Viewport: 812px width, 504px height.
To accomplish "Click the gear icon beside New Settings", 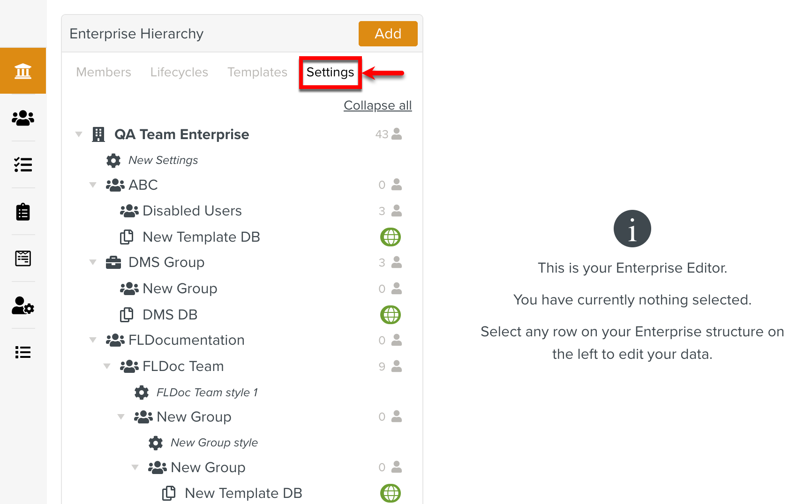I will (113, 161).
